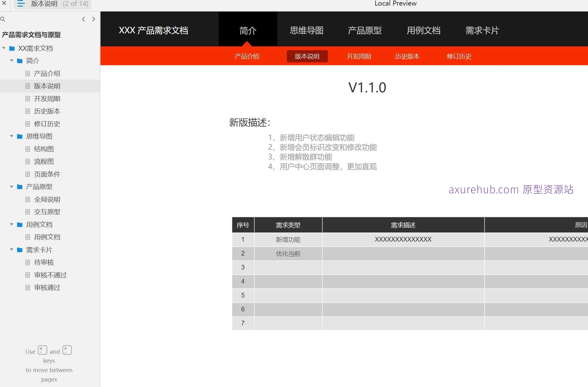Collapse the 思维导图 folder
This screenshot has width=588, height=387.
11,136
